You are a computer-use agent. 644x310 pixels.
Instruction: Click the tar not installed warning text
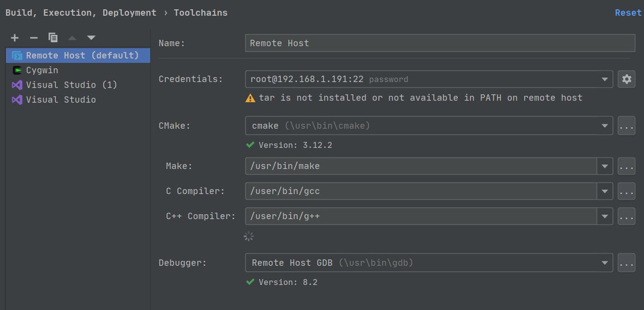coord(421,98)
